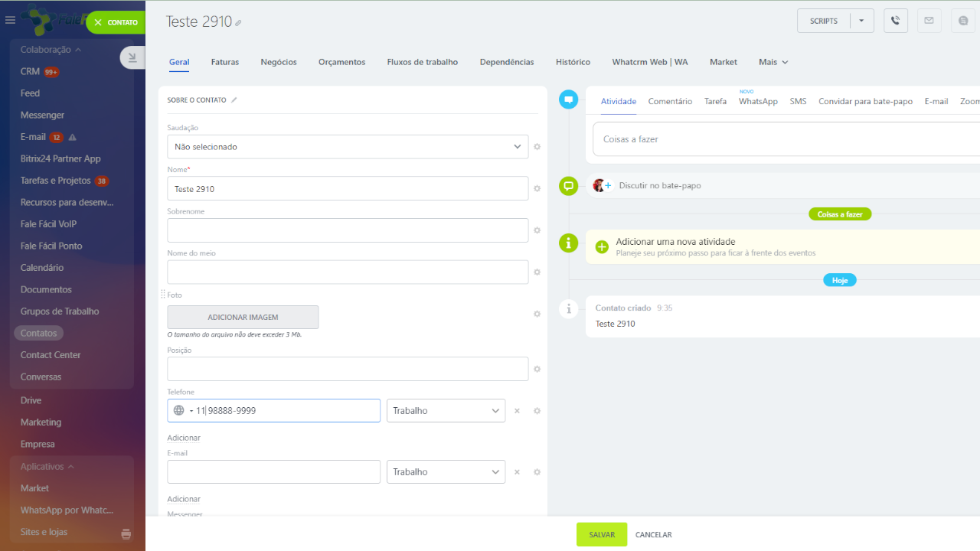Screen dimensions: 980x551
Task: Click the Adicionar Imagem button
Action: pos(243,317)
